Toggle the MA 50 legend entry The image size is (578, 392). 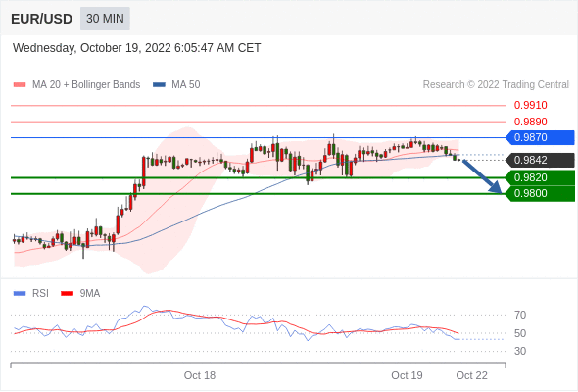click(176, 85)
